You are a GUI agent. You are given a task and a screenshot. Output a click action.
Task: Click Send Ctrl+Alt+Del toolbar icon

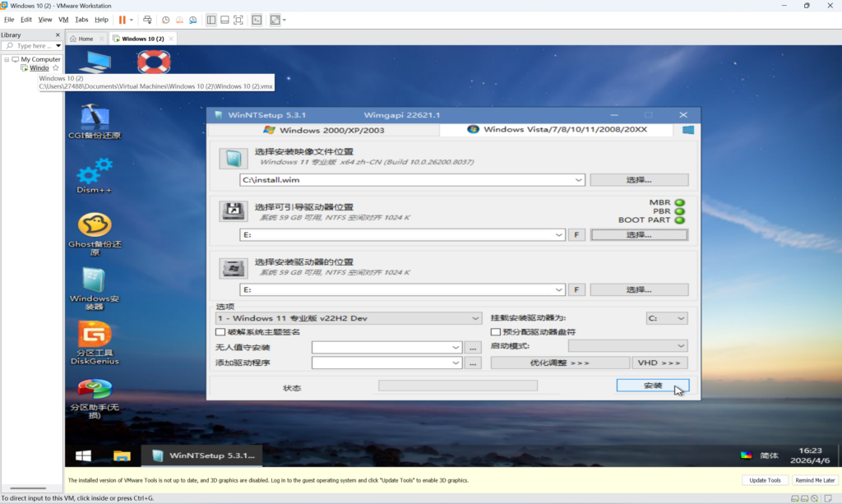click(147, 19)
